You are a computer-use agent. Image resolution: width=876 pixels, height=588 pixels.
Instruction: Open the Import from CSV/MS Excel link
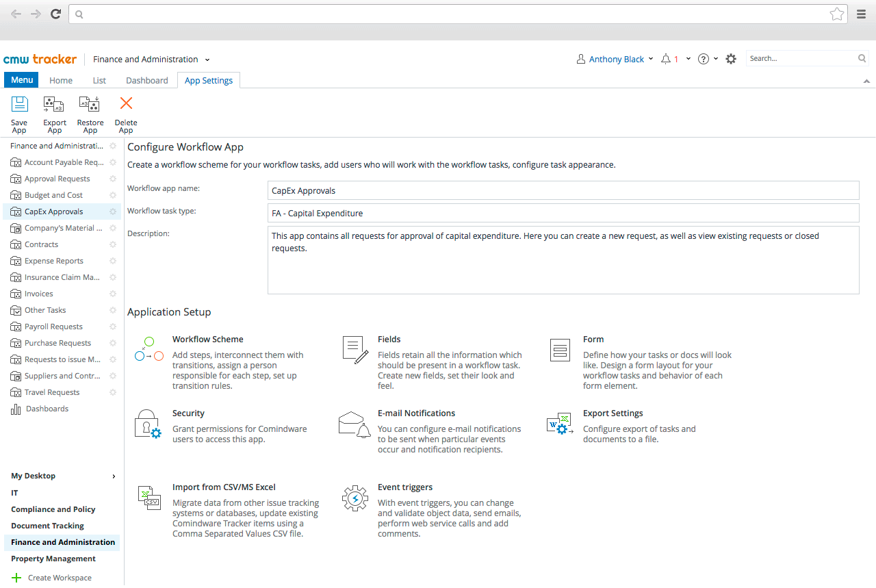click(x=224, y=487)
